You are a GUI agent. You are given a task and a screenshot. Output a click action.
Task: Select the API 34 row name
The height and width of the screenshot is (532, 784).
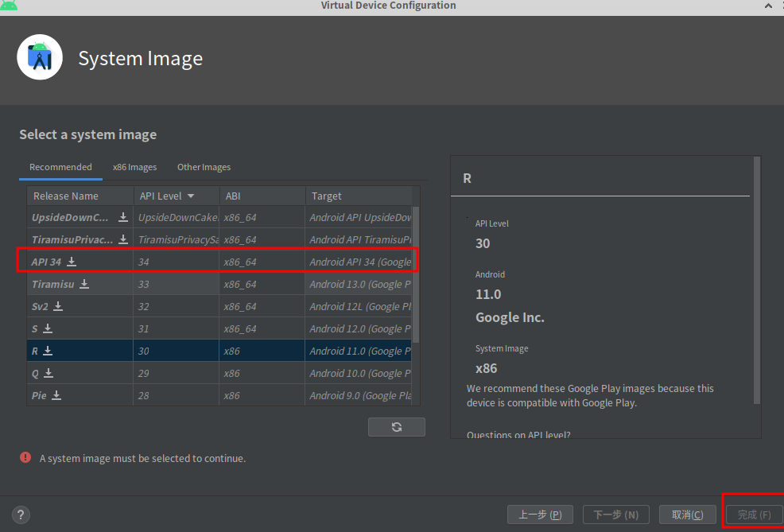tap(46, 262)
